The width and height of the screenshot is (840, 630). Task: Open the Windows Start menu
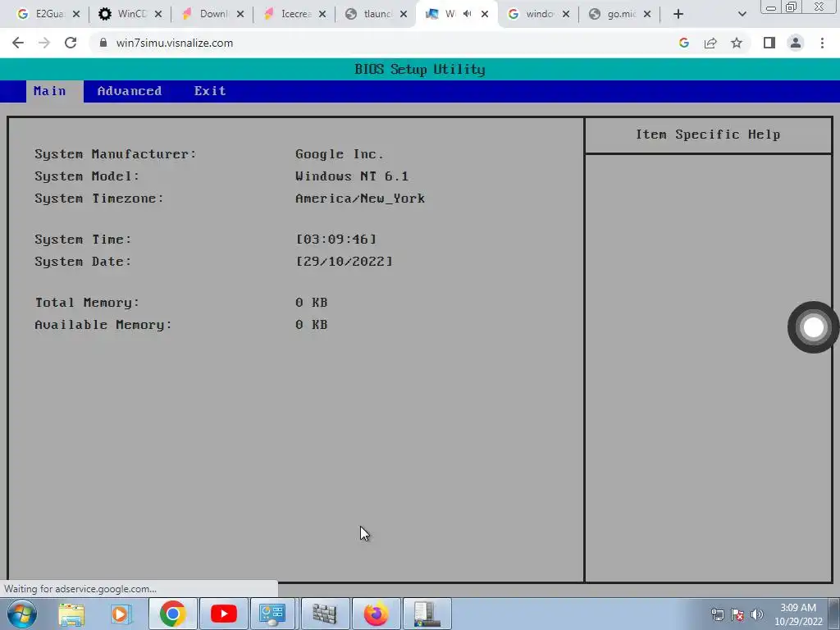pyautogui.click(x=22, y=614)
